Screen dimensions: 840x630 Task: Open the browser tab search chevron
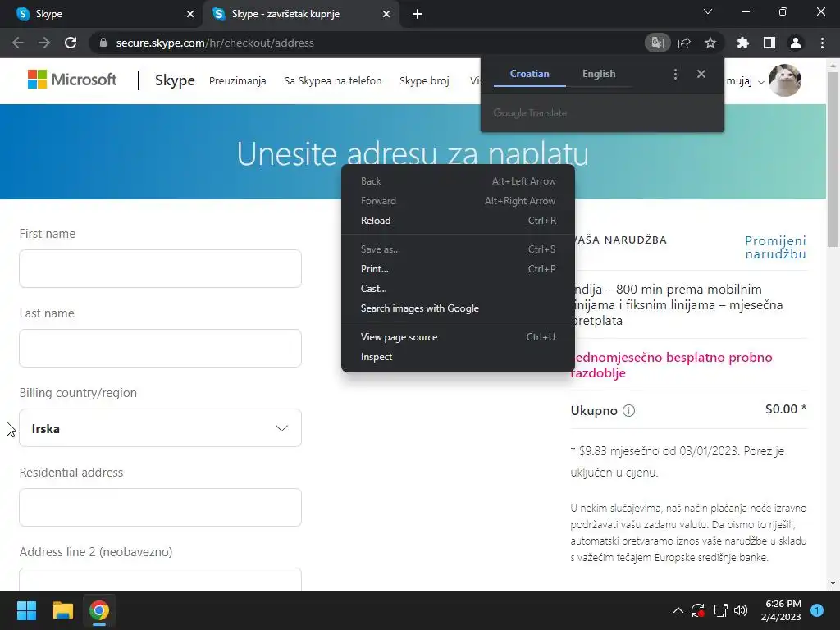pyautogui.click(x=708, y=11)
